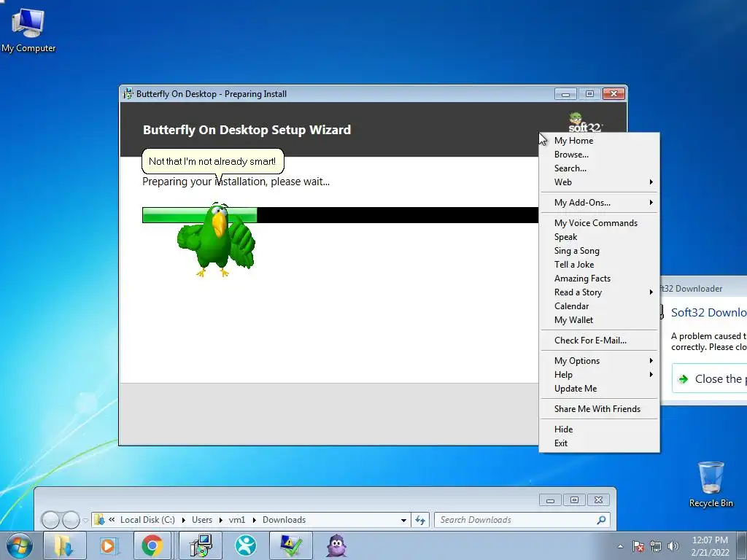Click the Explorer refresh button
The width and height of the screenshot is (747, 560).
[419, 520]
